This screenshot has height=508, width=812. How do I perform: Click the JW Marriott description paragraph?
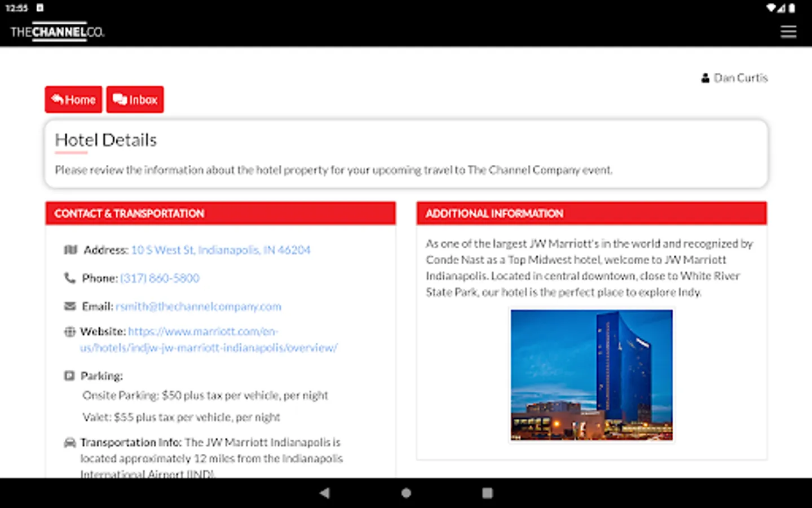point(589,268)
